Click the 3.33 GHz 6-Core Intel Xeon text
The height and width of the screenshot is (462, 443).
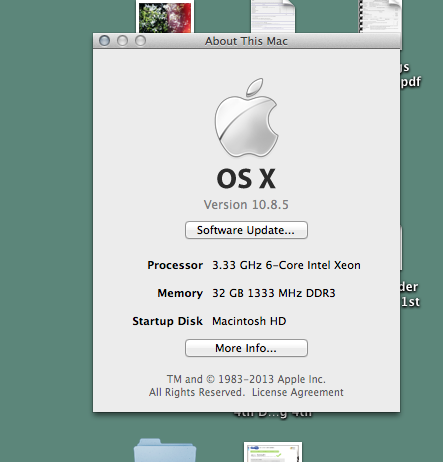click(286, 265)
